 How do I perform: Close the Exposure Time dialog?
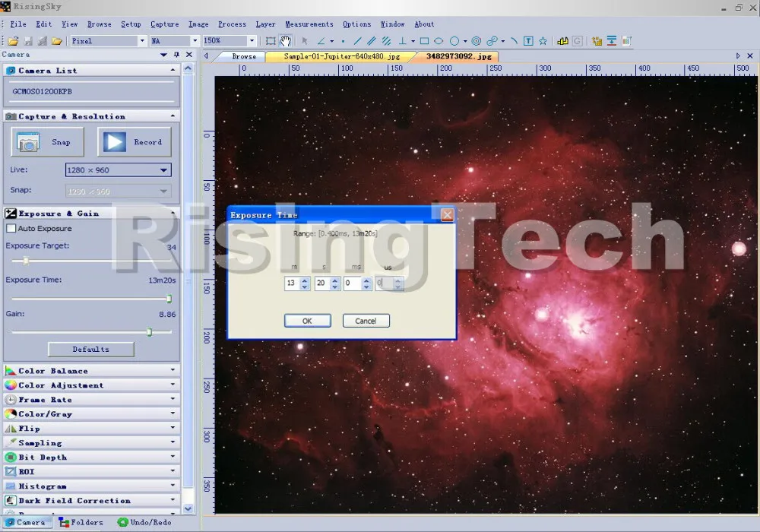pos(447,214)
